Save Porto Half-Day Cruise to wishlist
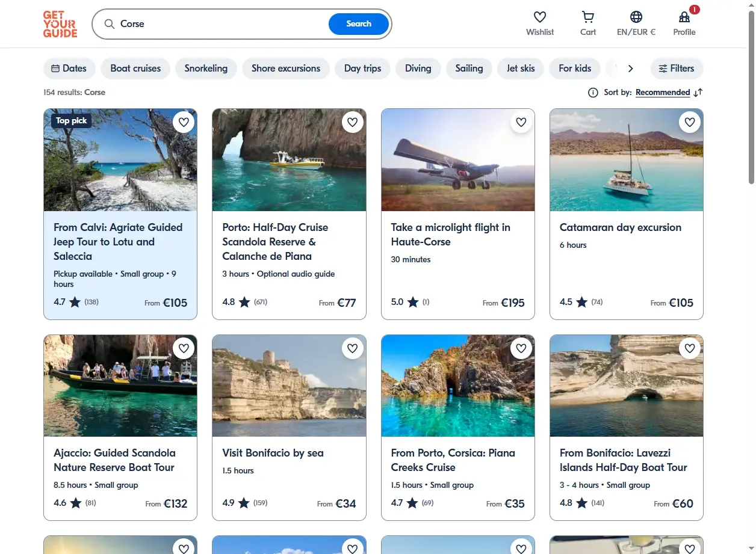756x554 pixels. pyautogui.click(x=353, y=123)
